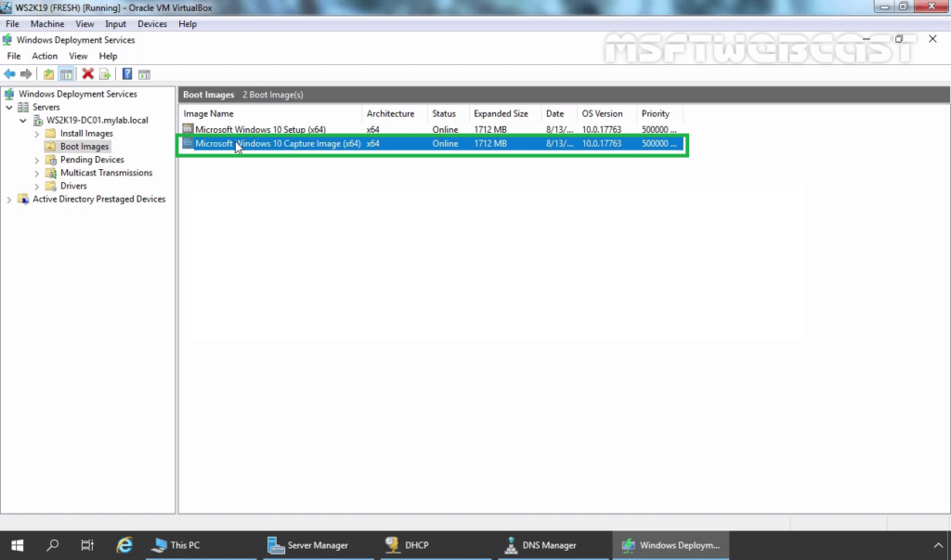Screen dimensions: 951x560
Task: Open VirtualBox Input menu
Action: point(115,23)
